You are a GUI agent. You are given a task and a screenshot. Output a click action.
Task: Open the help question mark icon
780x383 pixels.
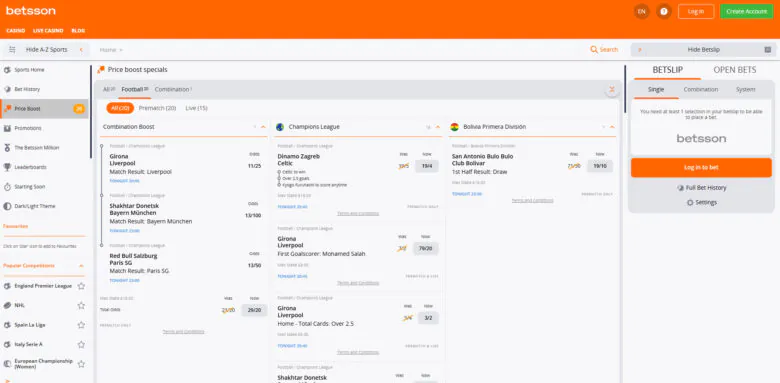point(664,11)
